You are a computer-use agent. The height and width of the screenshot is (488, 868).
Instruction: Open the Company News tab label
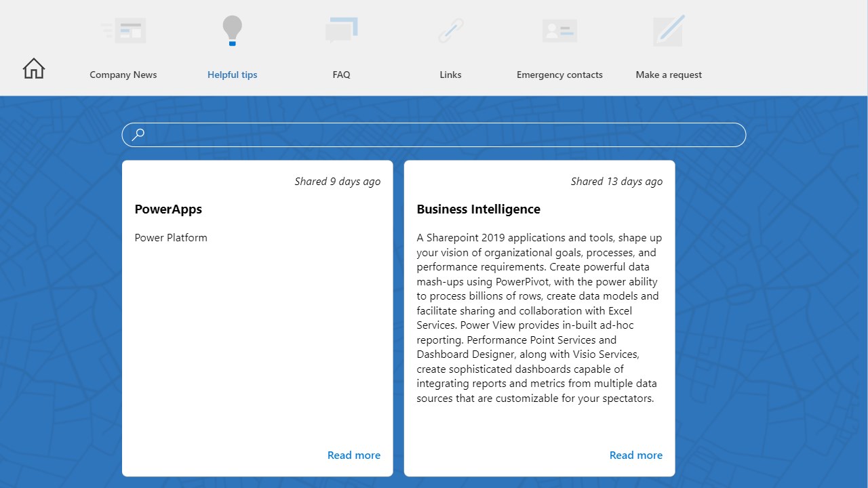point(123,75)
